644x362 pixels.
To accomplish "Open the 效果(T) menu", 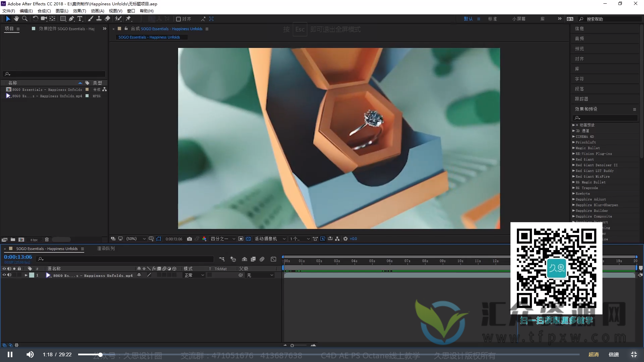I will [79, 11].
